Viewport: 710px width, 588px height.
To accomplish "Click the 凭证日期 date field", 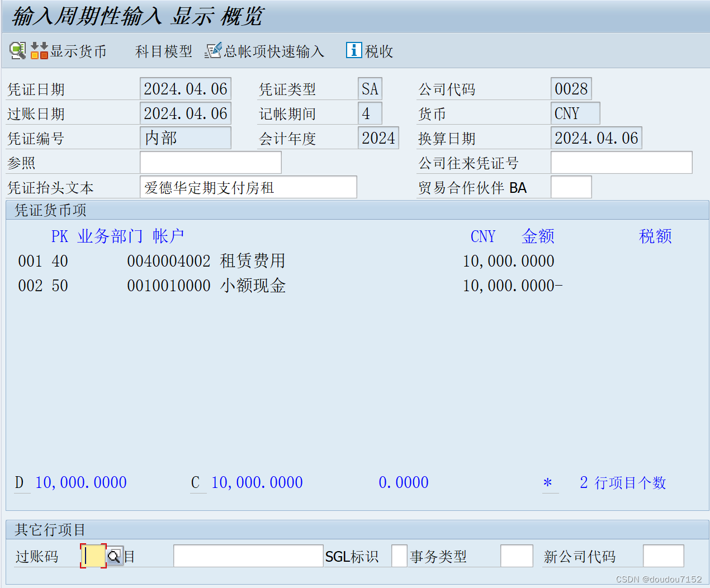I will 185,88.
